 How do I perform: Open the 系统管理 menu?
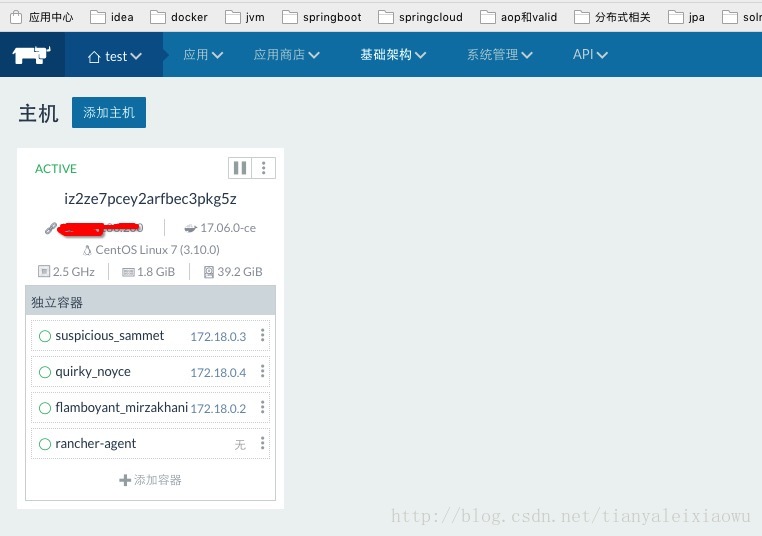coord(500,54)
